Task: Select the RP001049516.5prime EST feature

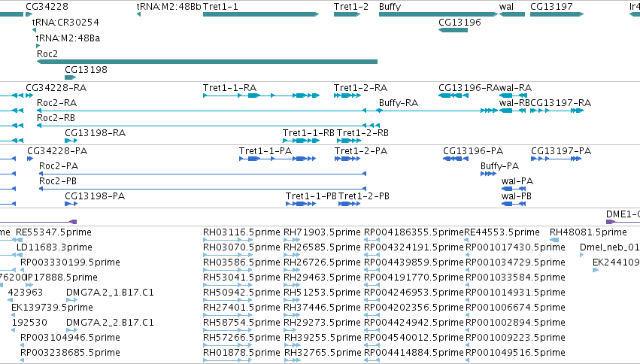Action: tap(467, 360)
